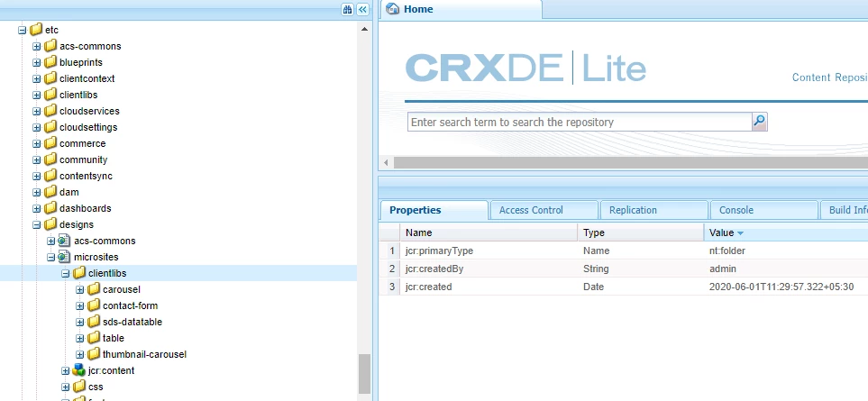Click the acs-commons folder icon under etc

[50, 46]
